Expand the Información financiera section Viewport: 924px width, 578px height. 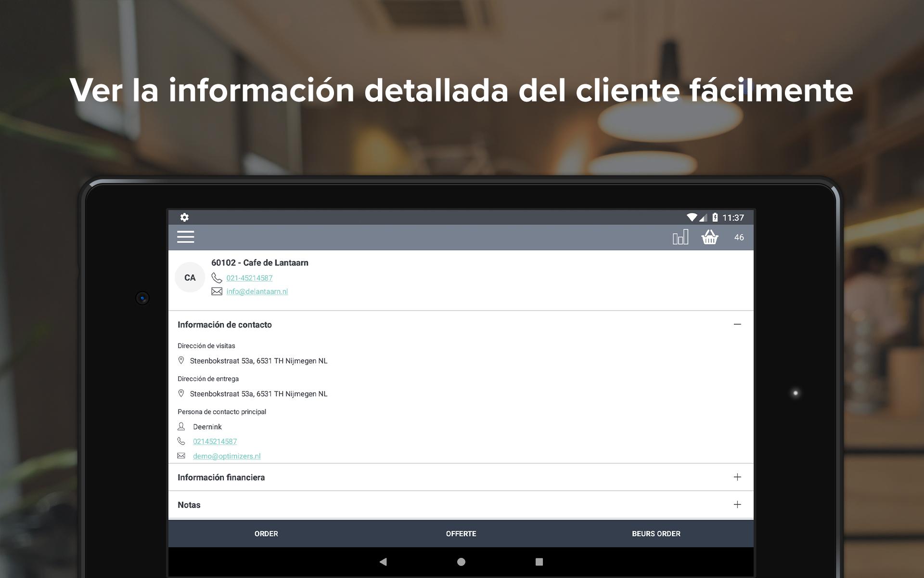737,477
